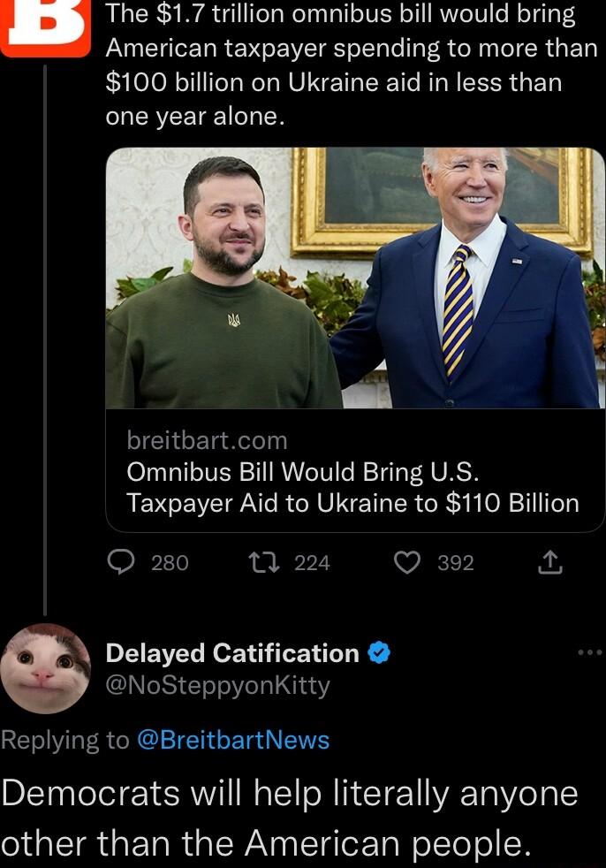The image size is (606, 868).
Task: Click the heart icon to like the tweet
Action: click(x=407, y=562)
